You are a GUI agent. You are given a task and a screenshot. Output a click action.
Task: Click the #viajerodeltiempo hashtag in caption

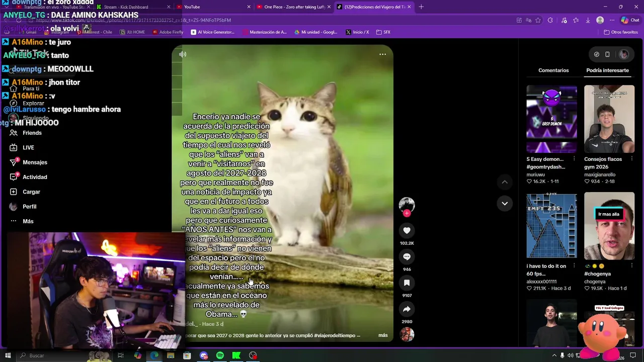tap(335, 335)
